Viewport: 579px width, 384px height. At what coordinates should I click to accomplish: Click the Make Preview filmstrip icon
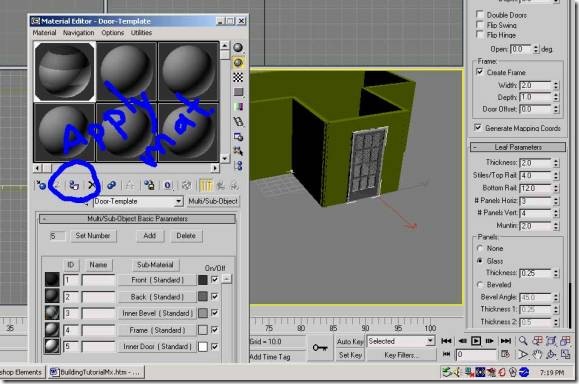[x=238, y=121]
